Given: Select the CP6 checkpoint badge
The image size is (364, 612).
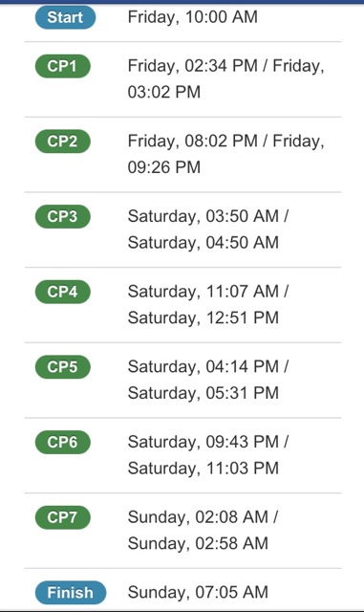Looking at the screenshot, I should 63,442.
